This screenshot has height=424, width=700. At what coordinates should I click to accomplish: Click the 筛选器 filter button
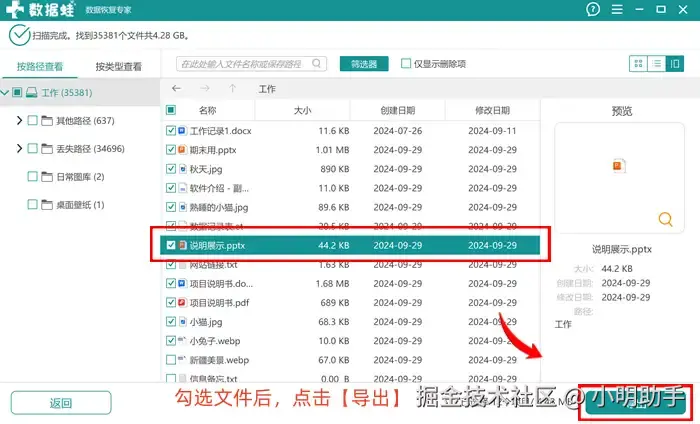click(364, 64)
